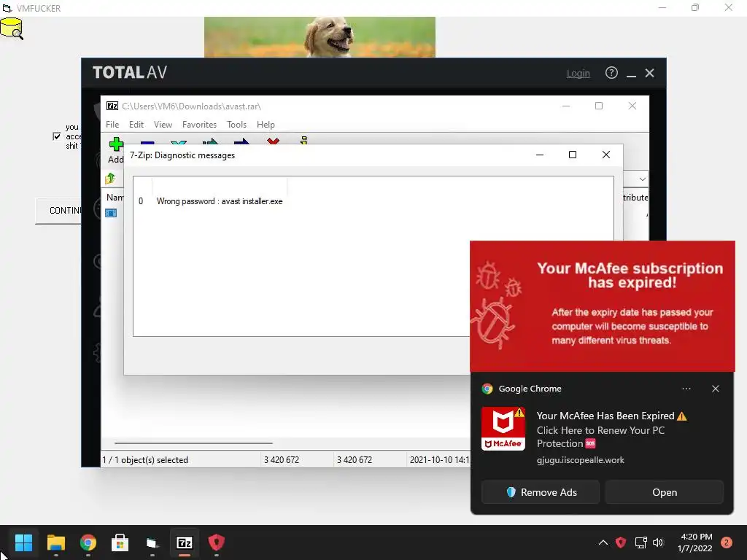Click the McAfee logo in Chrome notification
The image size is (747, 560).
click(x=503, y=429)
